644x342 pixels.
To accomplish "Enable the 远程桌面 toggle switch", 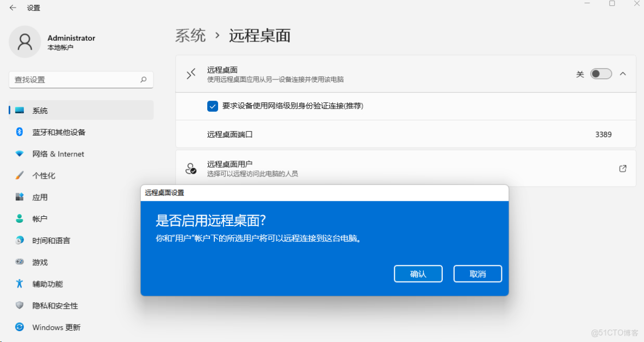I will click(600, 74).
